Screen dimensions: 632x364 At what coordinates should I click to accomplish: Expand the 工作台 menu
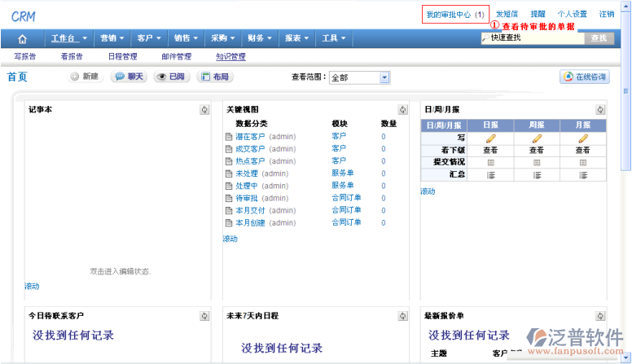pos(70,38)
